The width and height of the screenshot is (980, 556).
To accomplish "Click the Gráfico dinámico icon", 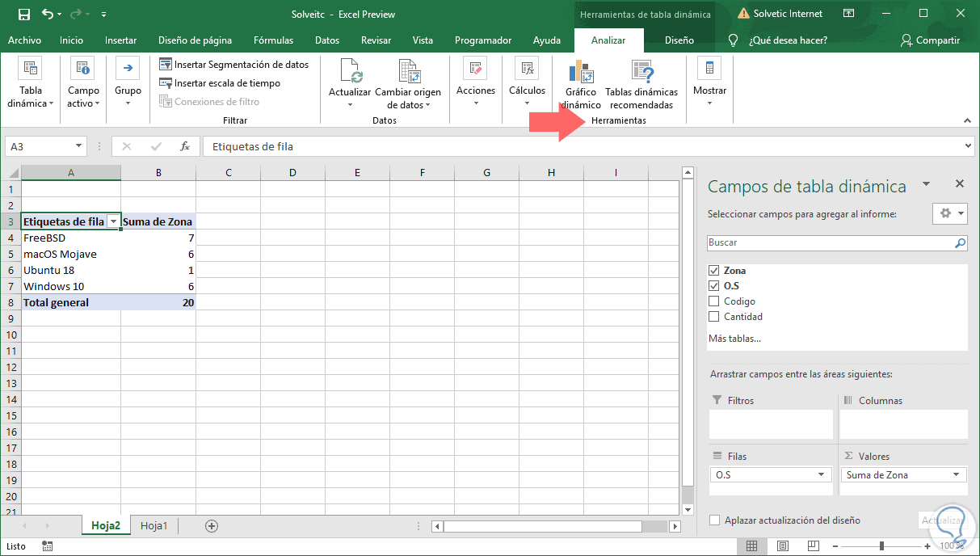I will tap(582, 73).
